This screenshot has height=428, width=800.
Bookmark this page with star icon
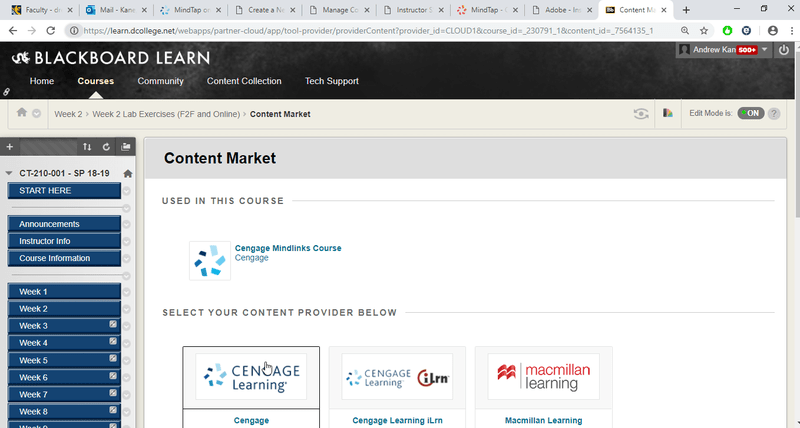pos(704,31)
